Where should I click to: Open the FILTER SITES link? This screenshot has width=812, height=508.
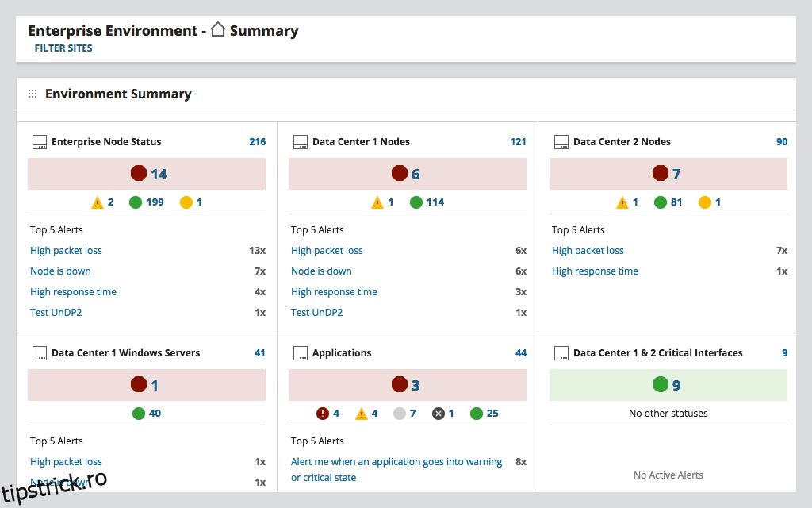coord(63,48)
